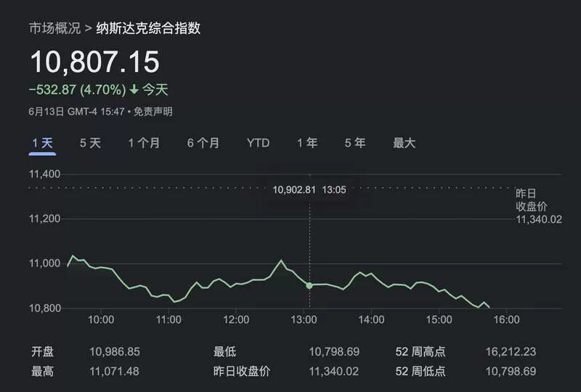Viewport: 581px width, 392px height.
Task: Click the 16:00 time axis label
Action: pos(506,319)
